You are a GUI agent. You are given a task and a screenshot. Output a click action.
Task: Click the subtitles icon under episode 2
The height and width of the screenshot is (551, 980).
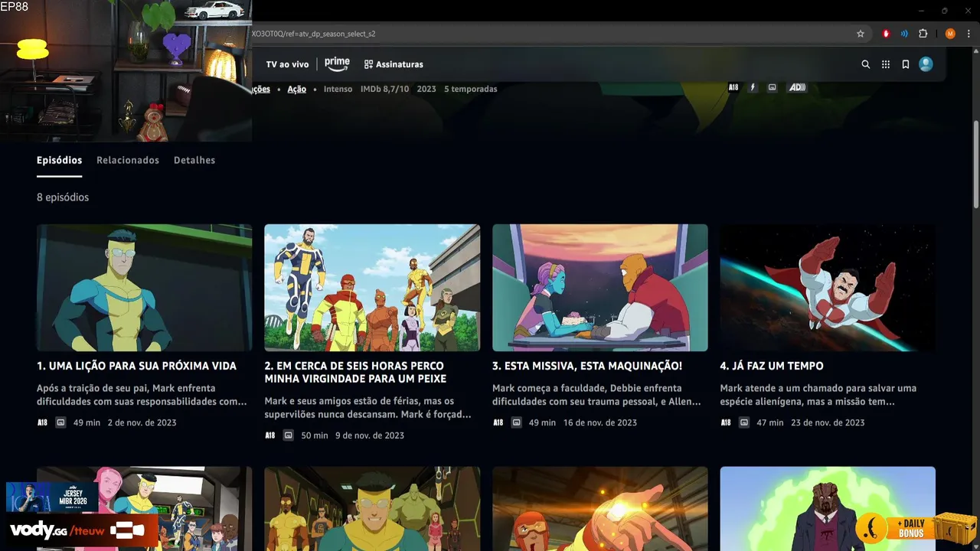pos(289,435)
